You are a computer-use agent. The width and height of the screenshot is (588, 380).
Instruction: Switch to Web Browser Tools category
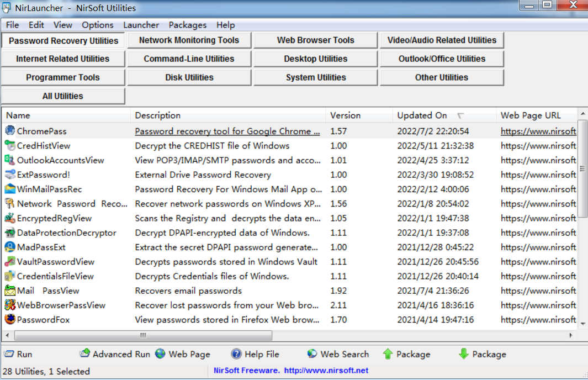(315, 40)
